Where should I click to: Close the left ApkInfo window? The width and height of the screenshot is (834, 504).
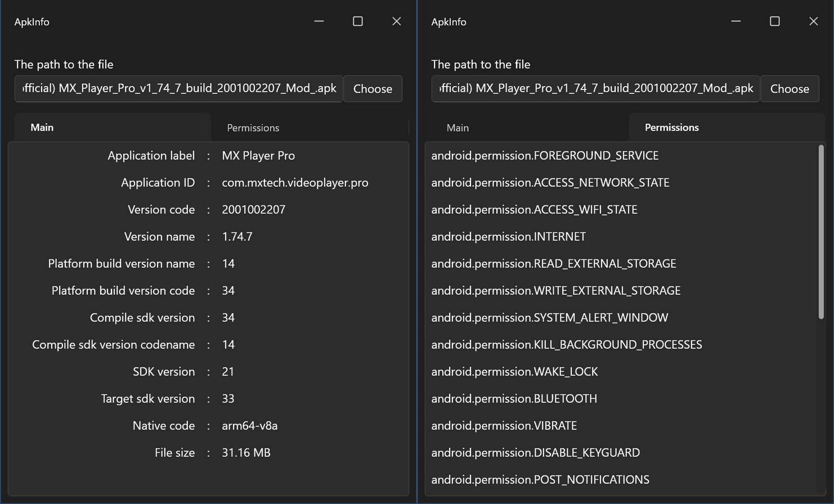397,21
